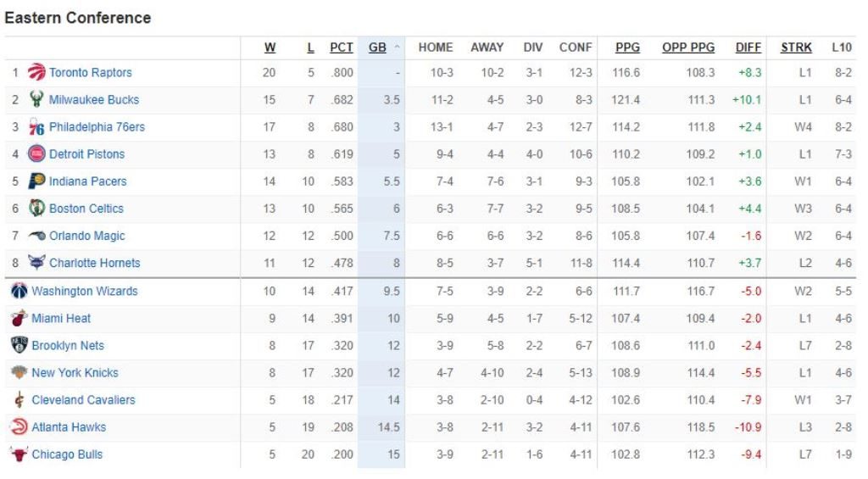Open the Brooklyn Nets team page

(x=68, y=346)
